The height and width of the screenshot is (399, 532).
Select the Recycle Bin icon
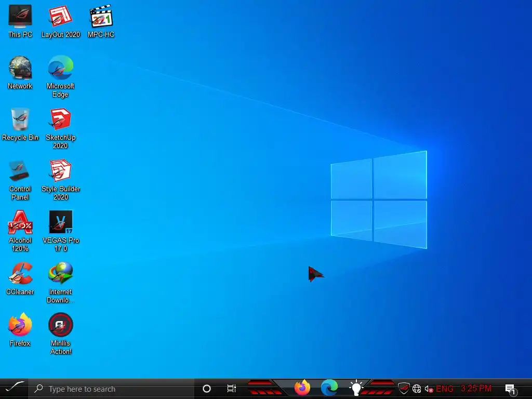[20, 124]
